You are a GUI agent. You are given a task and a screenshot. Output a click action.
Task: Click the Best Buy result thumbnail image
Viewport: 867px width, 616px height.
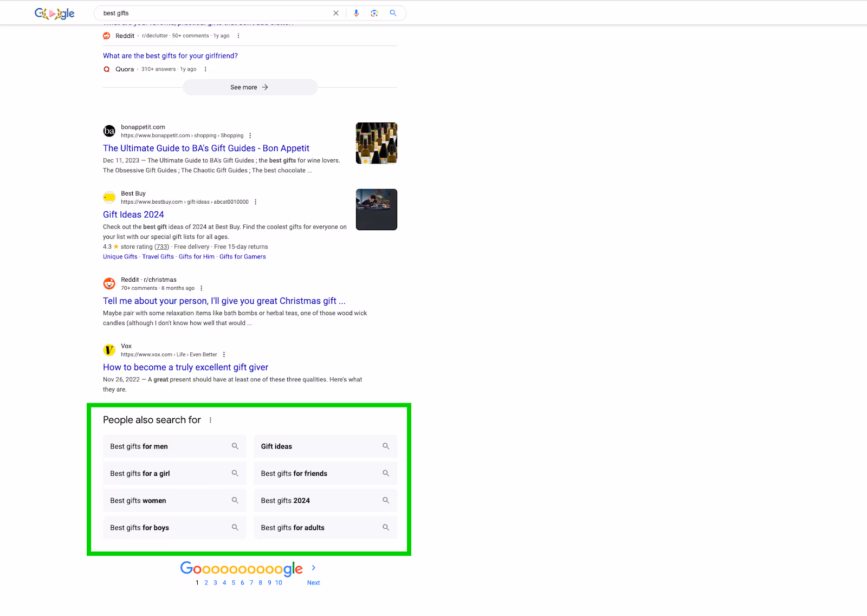coord(377,210)
